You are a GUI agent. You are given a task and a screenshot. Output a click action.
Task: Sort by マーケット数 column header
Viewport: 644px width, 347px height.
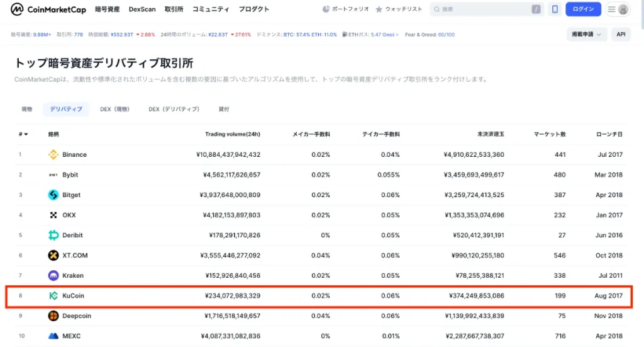(550, 134)
